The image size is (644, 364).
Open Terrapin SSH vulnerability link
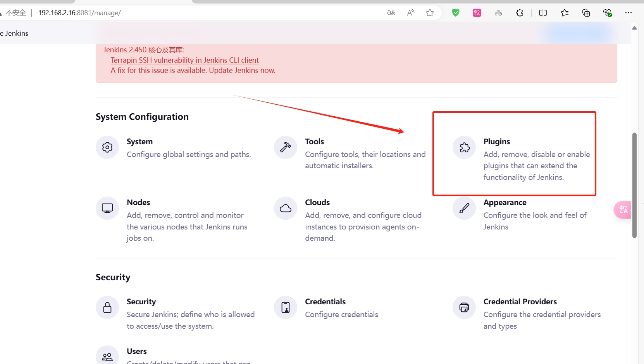coord(184,60)
